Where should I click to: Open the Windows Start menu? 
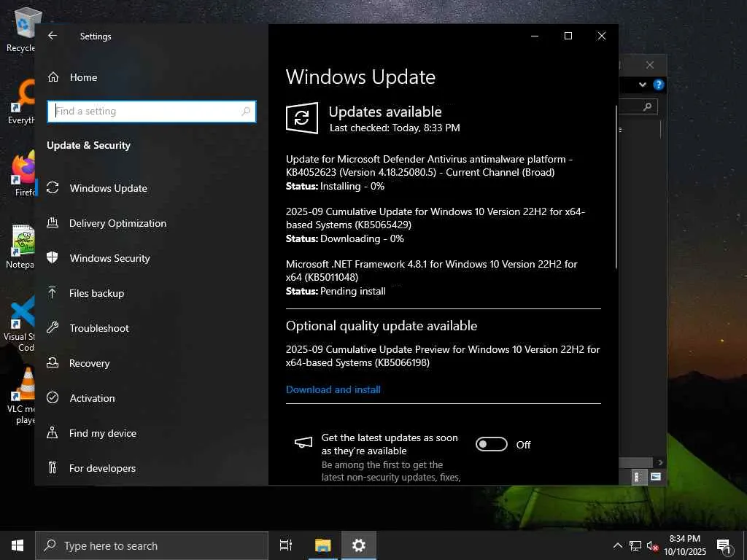18,545
